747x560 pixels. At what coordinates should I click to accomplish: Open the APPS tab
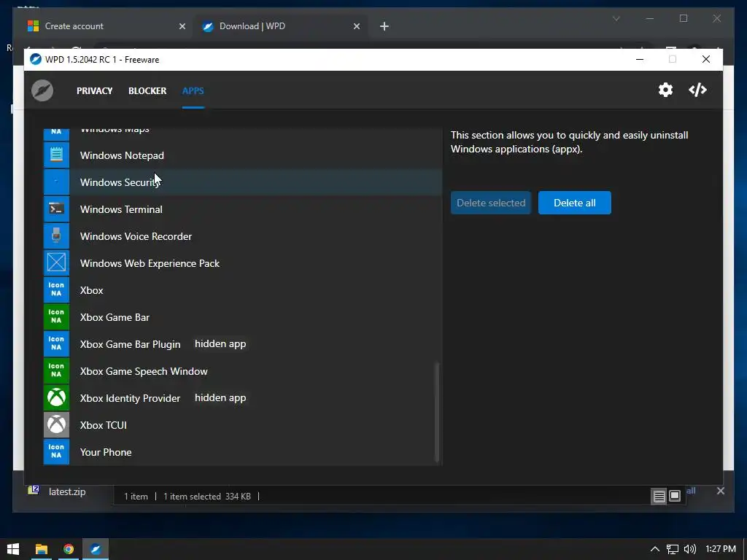(193, 91)
